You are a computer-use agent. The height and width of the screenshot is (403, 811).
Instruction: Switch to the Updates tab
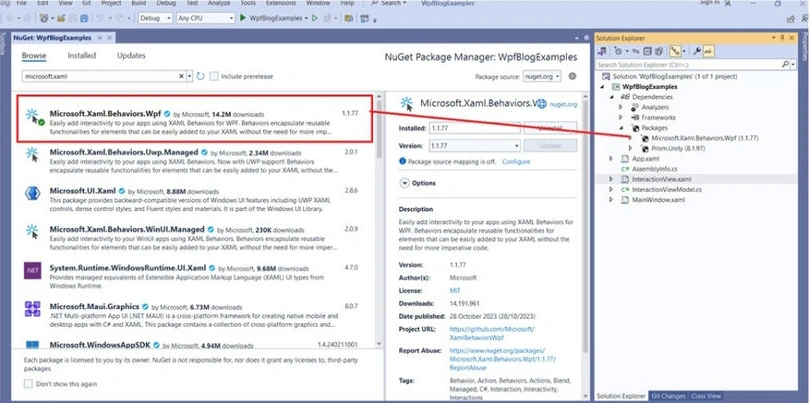tap(131, 55)
